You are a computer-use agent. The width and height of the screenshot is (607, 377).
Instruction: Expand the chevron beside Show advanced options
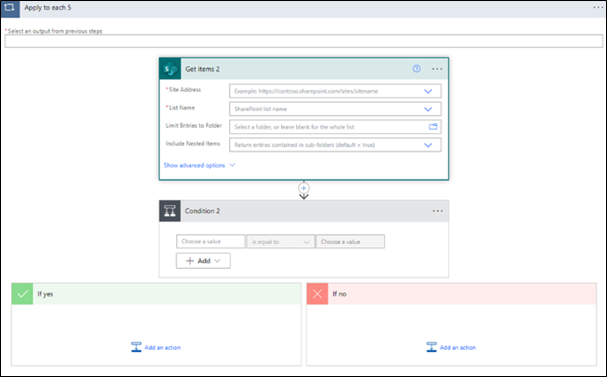(x=232, y=165)
